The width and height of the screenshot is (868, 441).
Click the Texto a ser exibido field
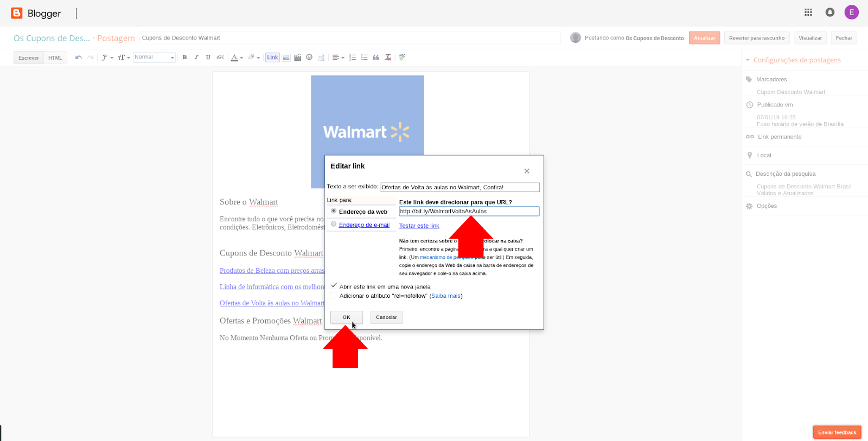point(460,187)
